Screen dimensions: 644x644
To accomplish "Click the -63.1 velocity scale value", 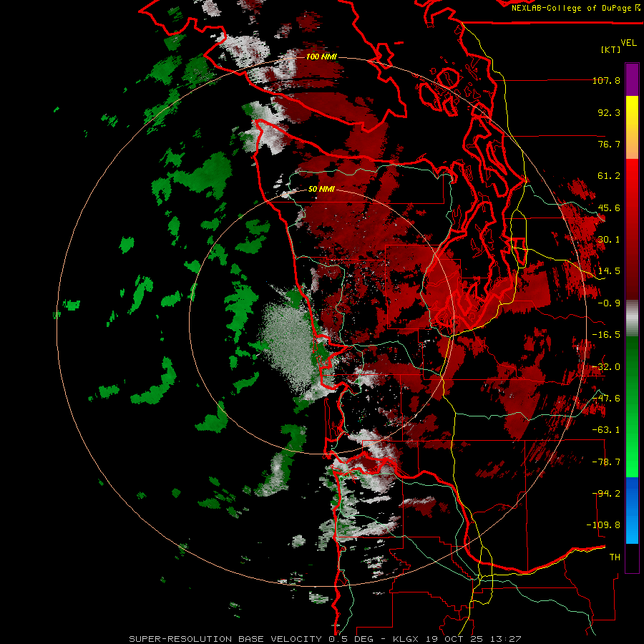I will pos(607,430).
